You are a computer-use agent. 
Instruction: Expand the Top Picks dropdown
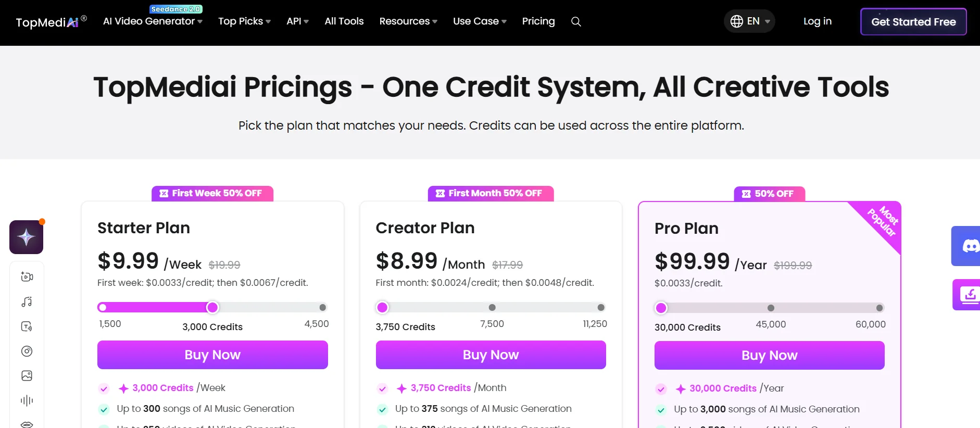[244, 21]
